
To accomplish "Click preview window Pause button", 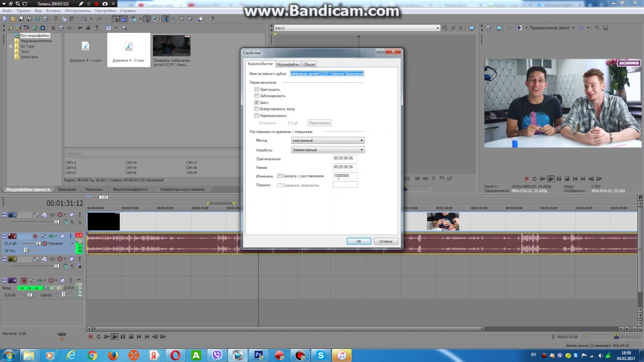I will (559, 178).
